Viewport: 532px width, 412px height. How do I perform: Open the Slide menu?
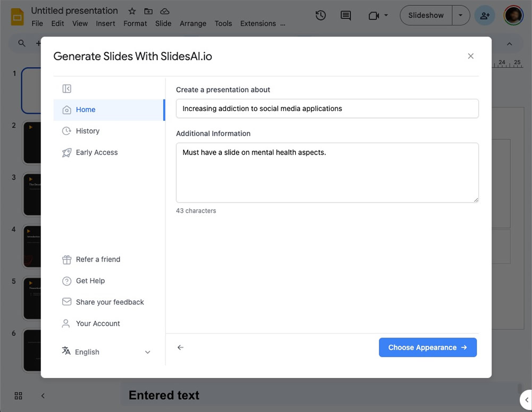click(x=163, y=23)
